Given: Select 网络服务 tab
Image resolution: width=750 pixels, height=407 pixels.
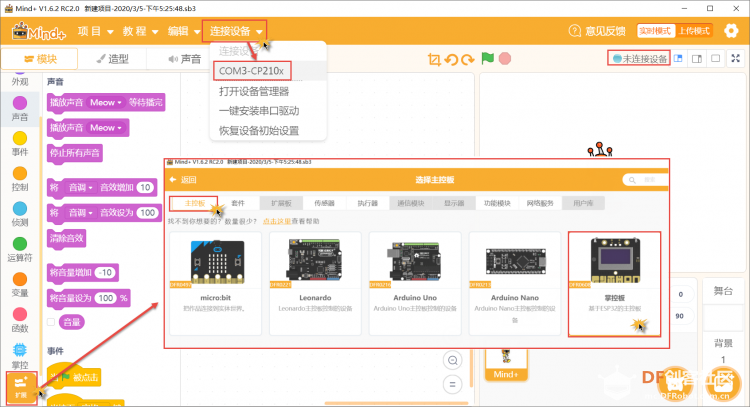Looking at the screenshot, I should click(540, 203).
